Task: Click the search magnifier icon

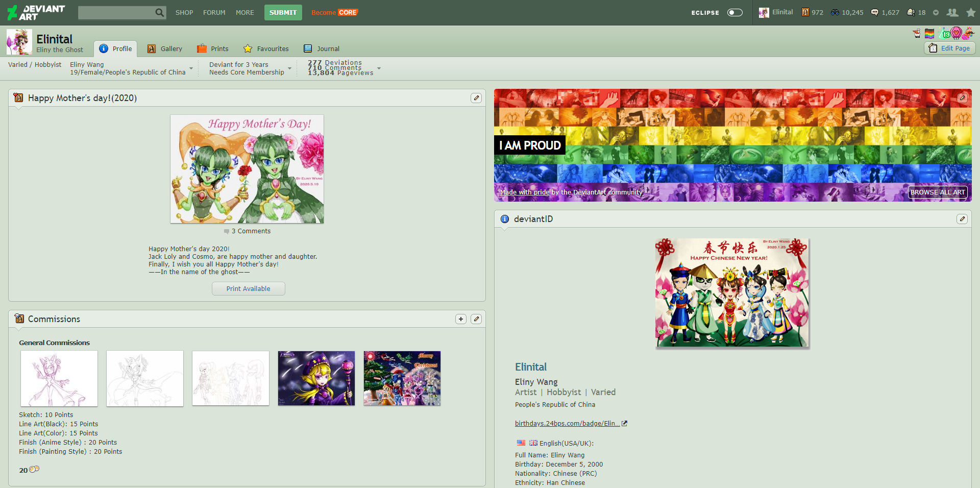Action: click(160, 13)
